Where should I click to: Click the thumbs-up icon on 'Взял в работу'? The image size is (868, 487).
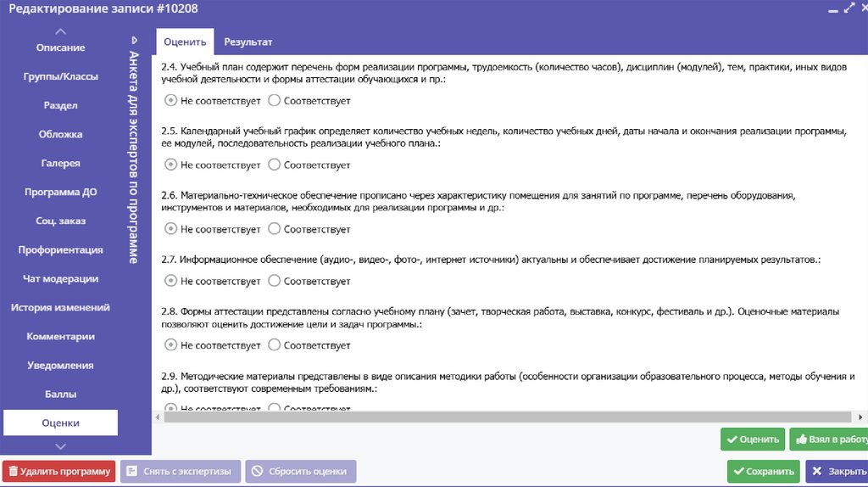pos(801,439)
